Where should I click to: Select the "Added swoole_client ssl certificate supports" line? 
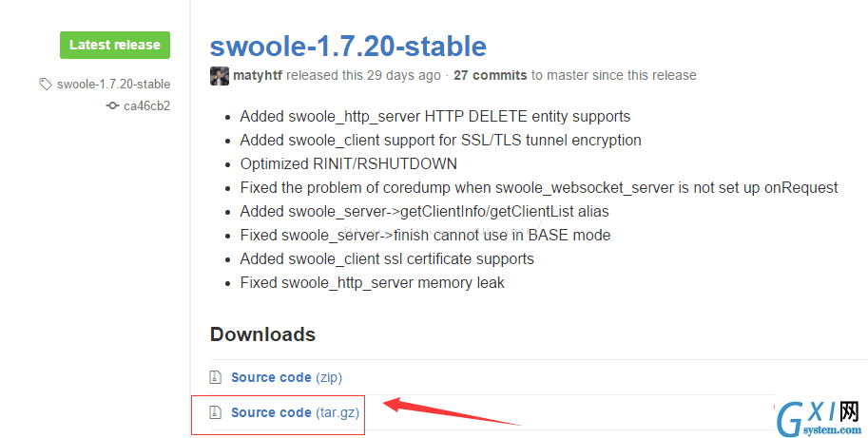(x=387, y=259)
